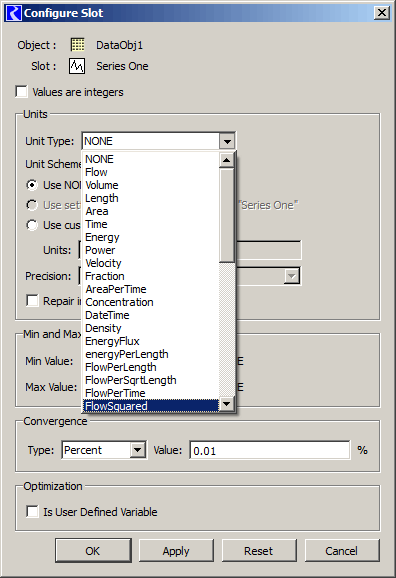396x578 pixels.
Task: Pick Density from the list
Action: 150,328
